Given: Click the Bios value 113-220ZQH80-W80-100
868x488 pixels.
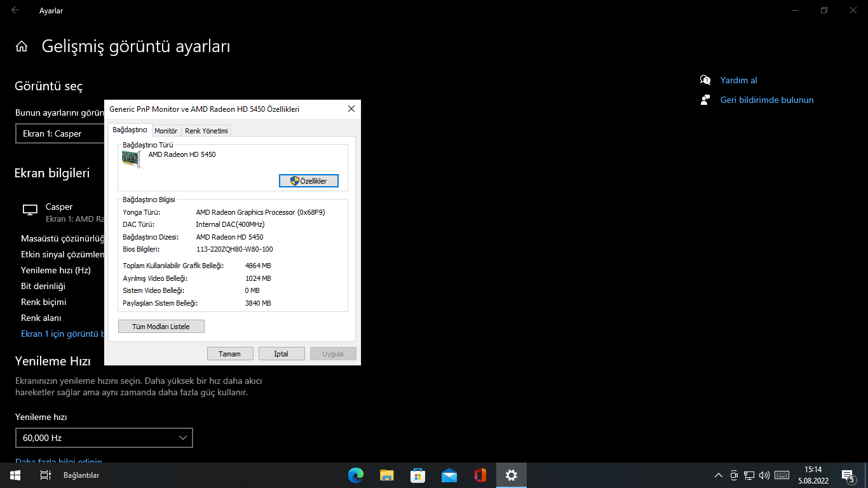Looking at the screenshot, I should 234,249.
